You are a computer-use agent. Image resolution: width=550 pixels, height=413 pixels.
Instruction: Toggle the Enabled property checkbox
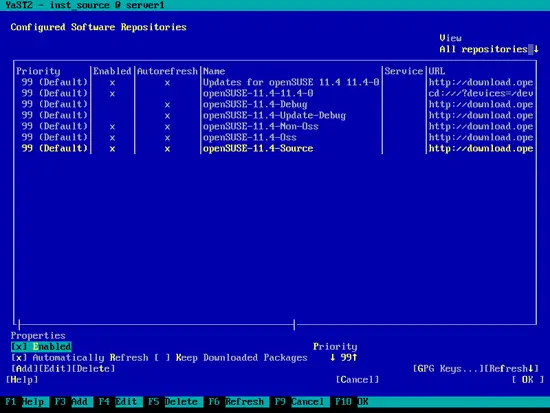click(41, 347)
